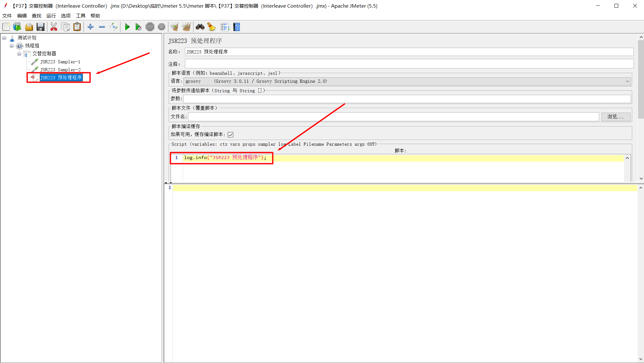
Task: Open the 文件 menu
Action: coord(7,16)
